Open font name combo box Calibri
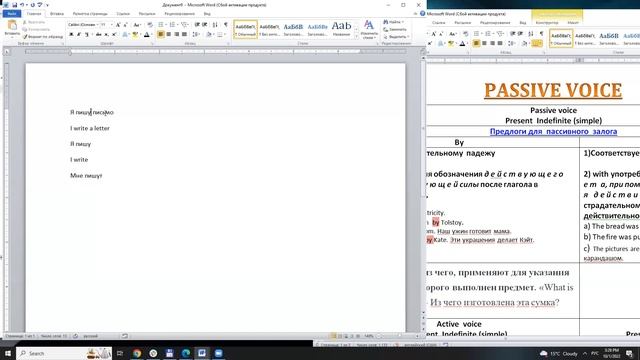This screenshot has width=640, height=360. (83, 25)
